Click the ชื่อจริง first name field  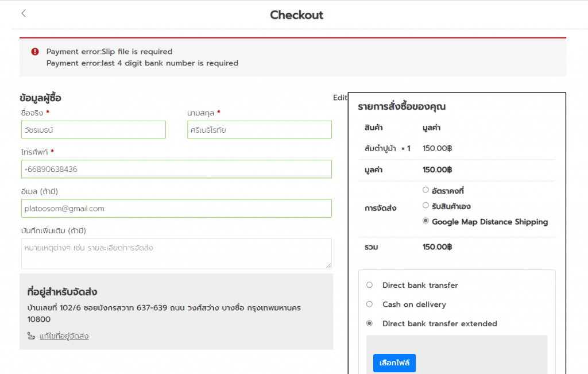pos(94,130)
